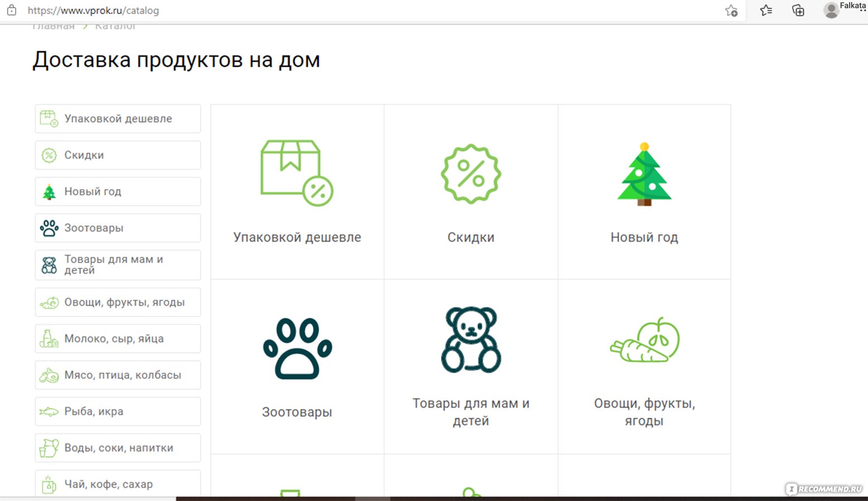Click the sidebar teddy bear icon
Image resolution: width=868 pixels, height=501 pixels.
pyautogui.click(x=49, y=265)
